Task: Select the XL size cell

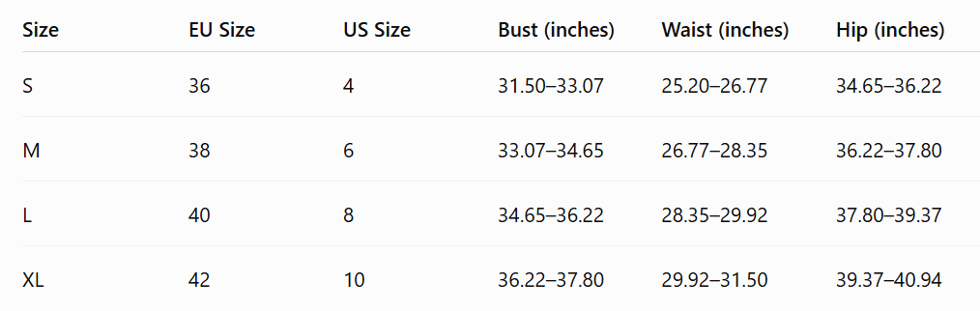Action: tap(33, 280)
